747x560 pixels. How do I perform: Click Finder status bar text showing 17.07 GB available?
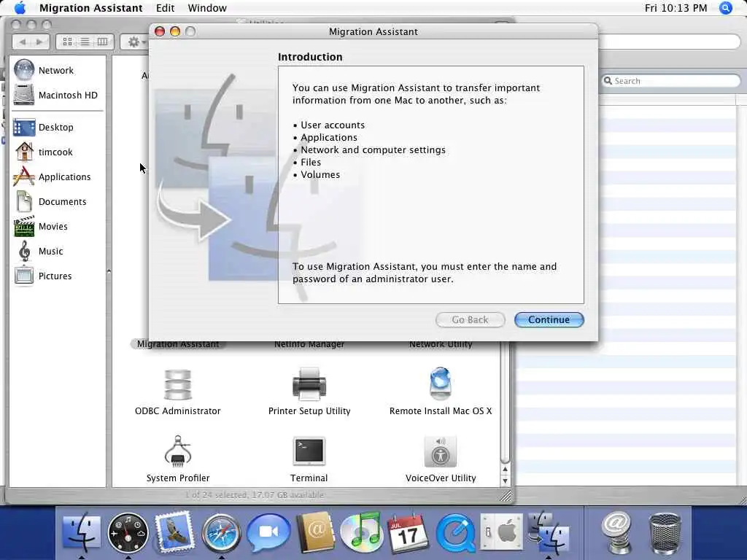pyautogui.click(x=255, y=495)
